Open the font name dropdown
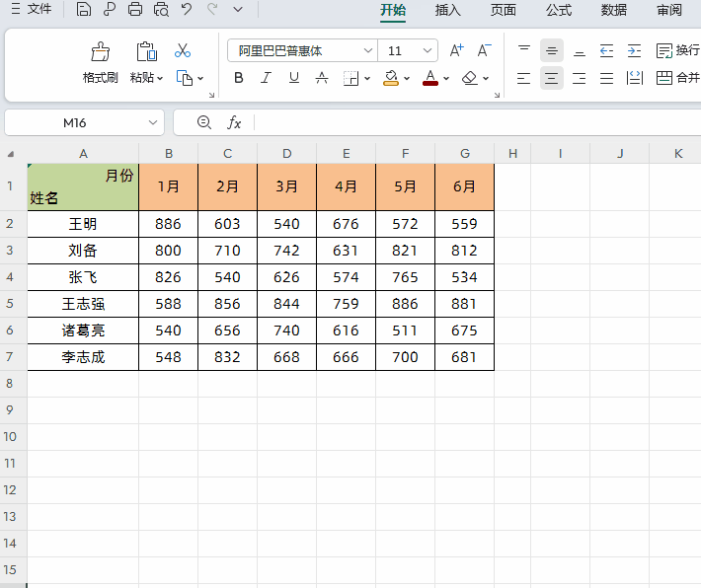701x588 pixels. (x=368, y=50)
